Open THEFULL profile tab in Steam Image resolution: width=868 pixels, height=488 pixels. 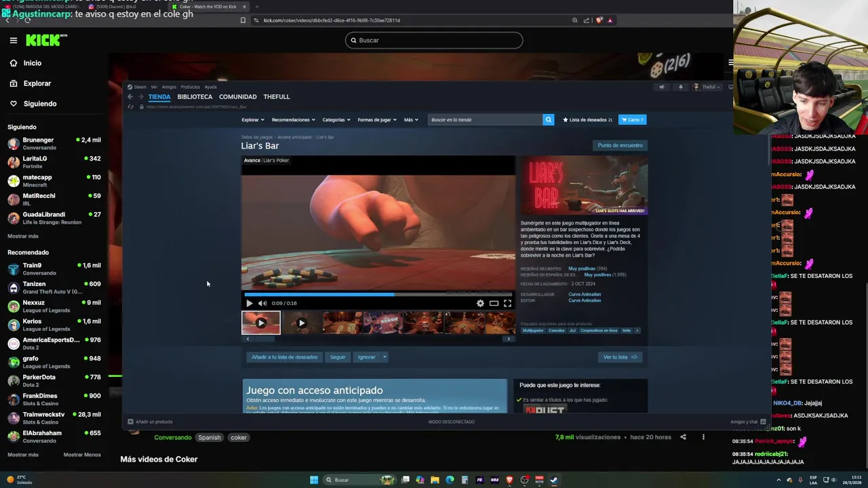tap(276, 97)
